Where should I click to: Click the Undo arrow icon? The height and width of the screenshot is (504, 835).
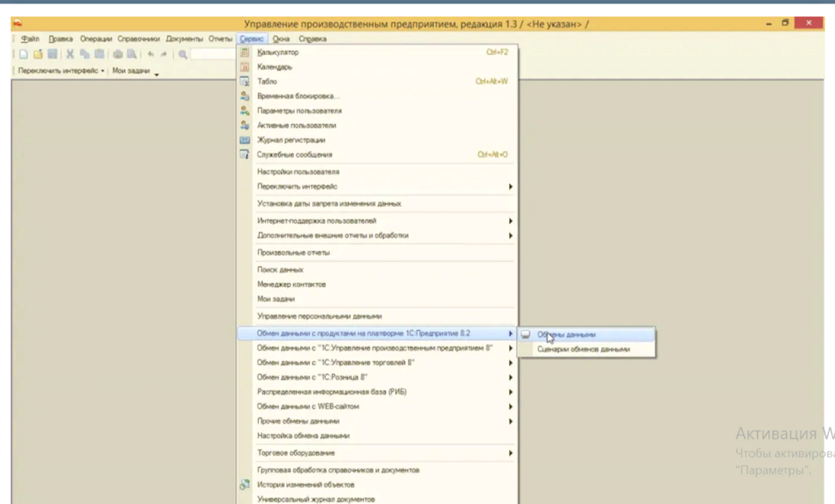[151, 54]
